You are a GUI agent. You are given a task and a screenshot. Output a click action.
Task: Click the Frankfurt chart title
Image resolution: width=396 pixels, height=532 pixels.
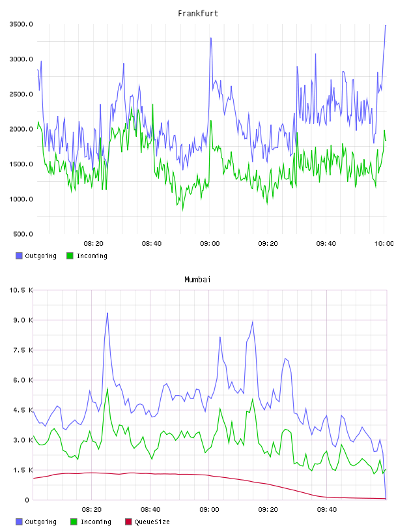pyautogui.click(x=198, y=14)
